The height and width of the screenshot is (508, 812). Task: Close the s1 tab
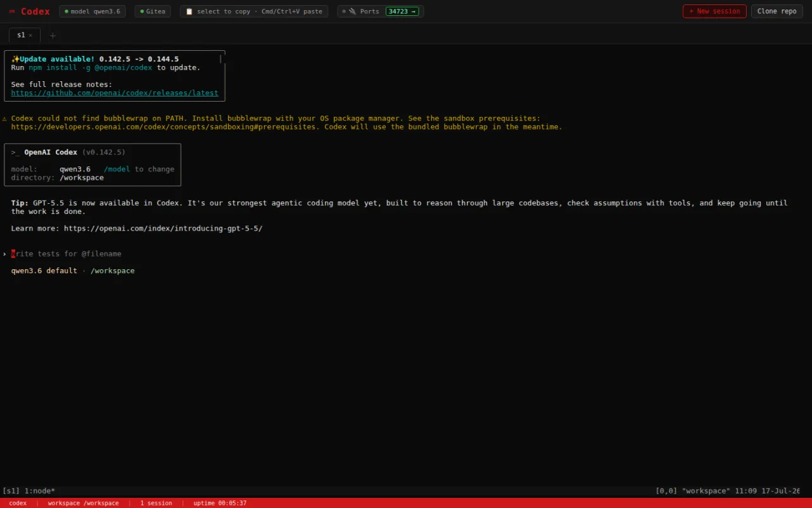point(30,36)
